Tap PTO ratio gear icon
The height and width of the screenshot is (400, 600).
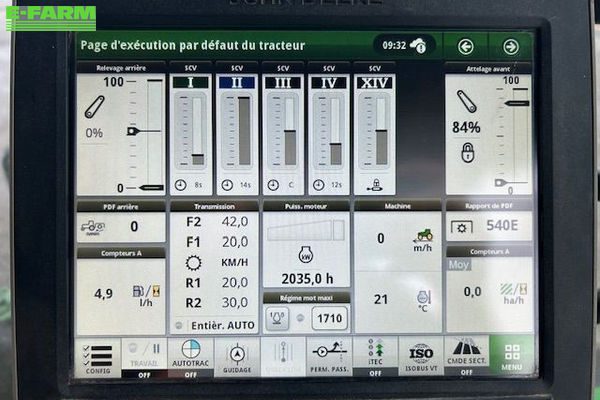tap(461, 228)
